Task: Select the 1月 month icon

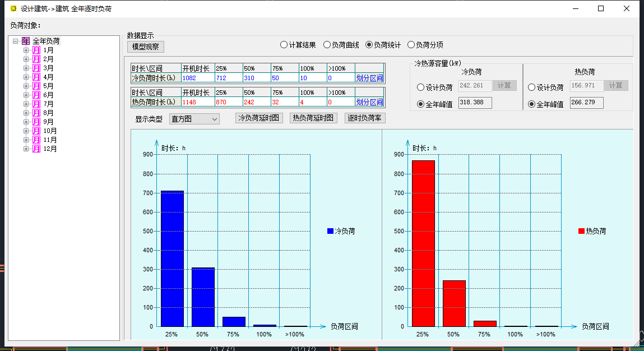Action: click(36, 50)
